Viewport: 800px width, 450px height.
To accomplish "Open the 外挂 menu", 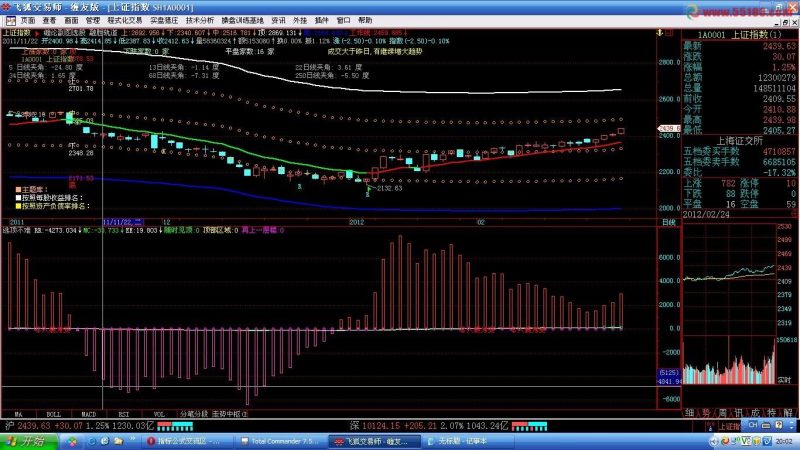I will click(x=299, y=20).
